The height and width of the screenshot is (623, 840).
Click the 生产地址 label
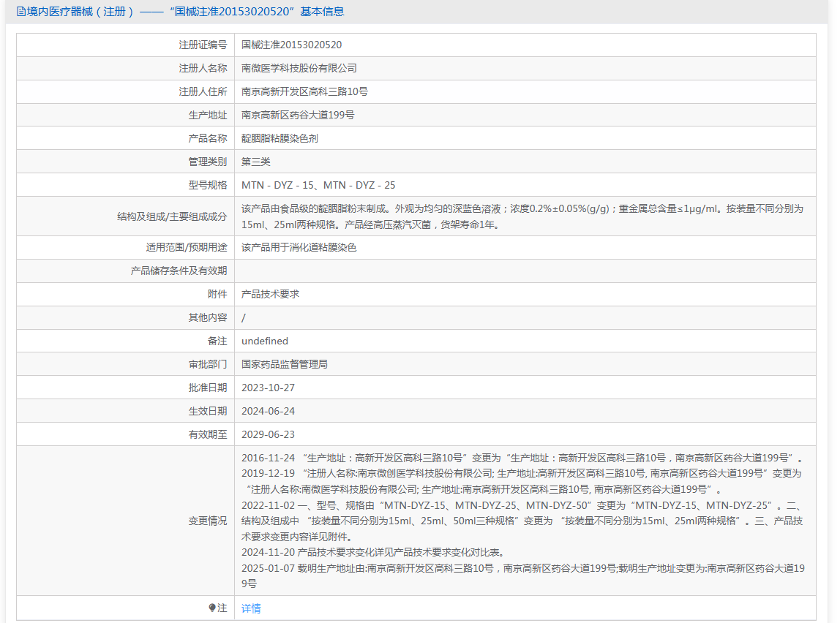tap(208, 115)
